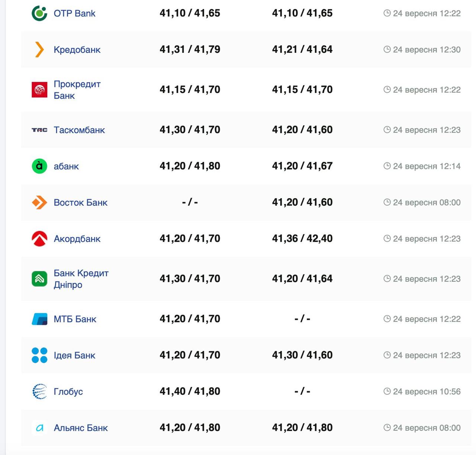The image size is (476, 455).
Task: Open the Альянс Банк link
Action: [81, 428]
